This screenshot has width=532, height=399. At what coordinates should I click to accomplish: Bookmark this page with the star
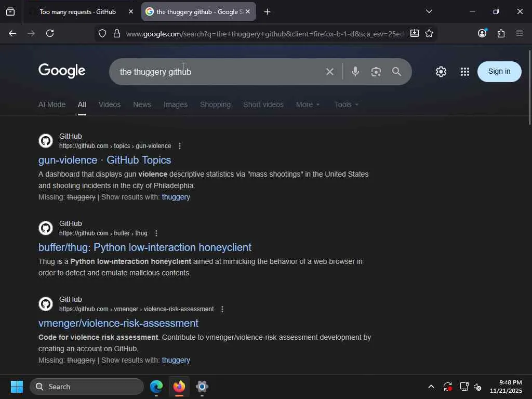pos(429,33)
